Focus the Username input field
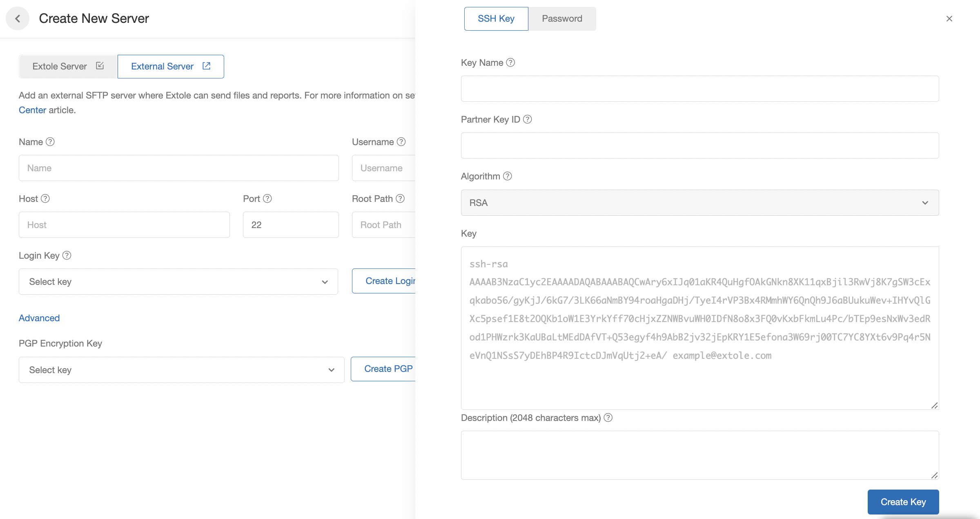 pos(384,168)
